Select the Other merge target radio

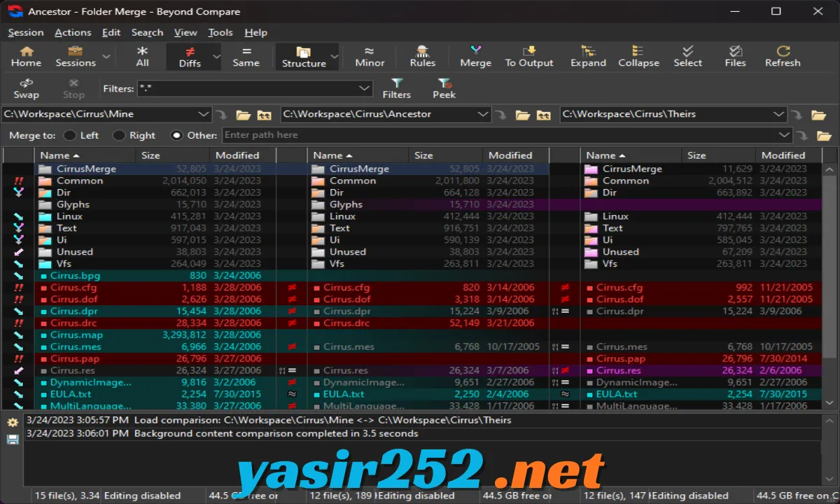coord(176,135)
